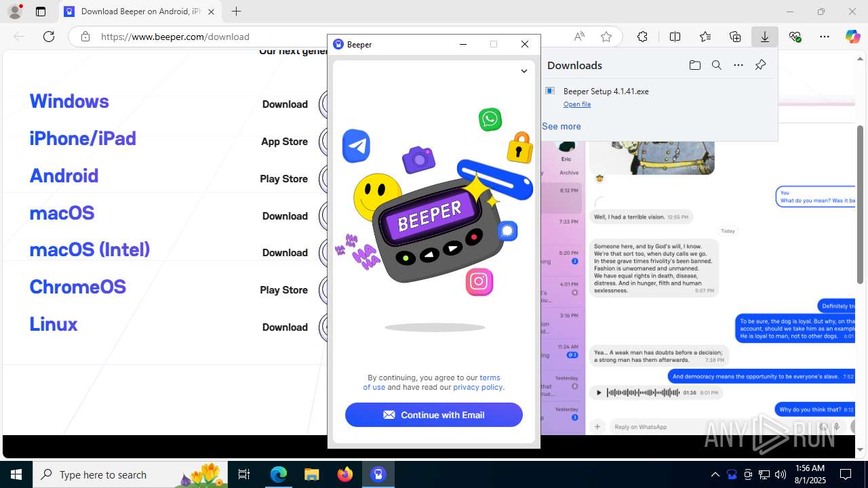
Task: Click App Store next to iPhone/iPad
Action: pyautogui.click(x=284, y=142)
